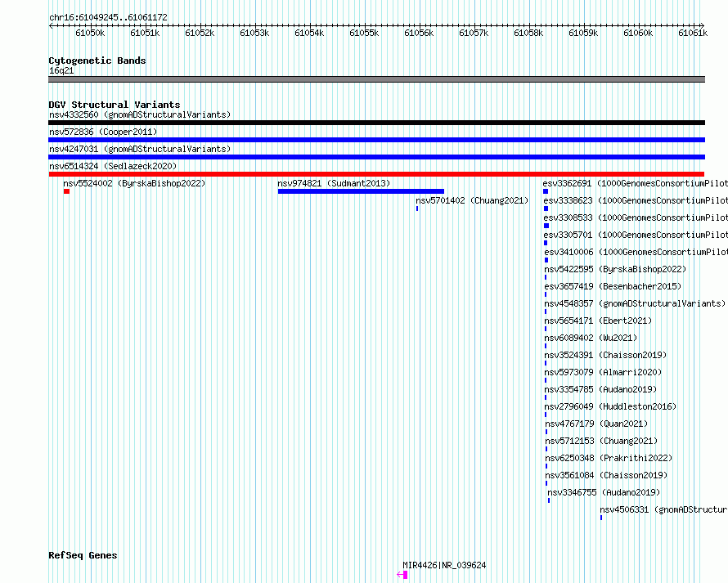Viewport: 728px width, 583px height.
Task: Click the 61050k ruler tick label
Action: tap(90, 33)
